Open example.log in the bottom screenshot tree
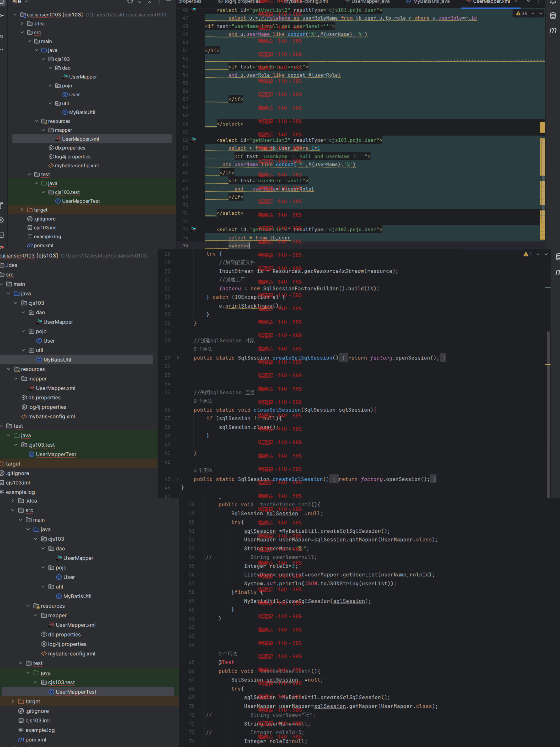This screenshot has height=747, width=560. (x=36, y=730)
